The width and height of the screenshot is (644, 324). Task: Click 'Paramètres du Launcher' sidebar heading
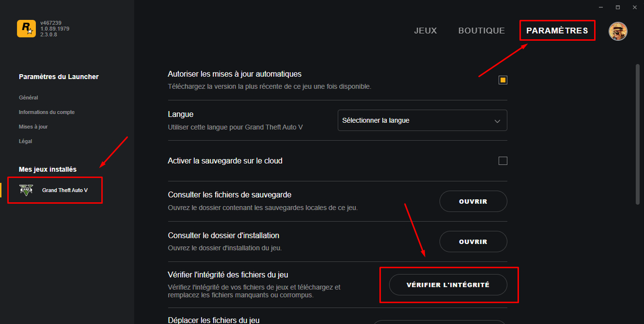click(58, 77)
